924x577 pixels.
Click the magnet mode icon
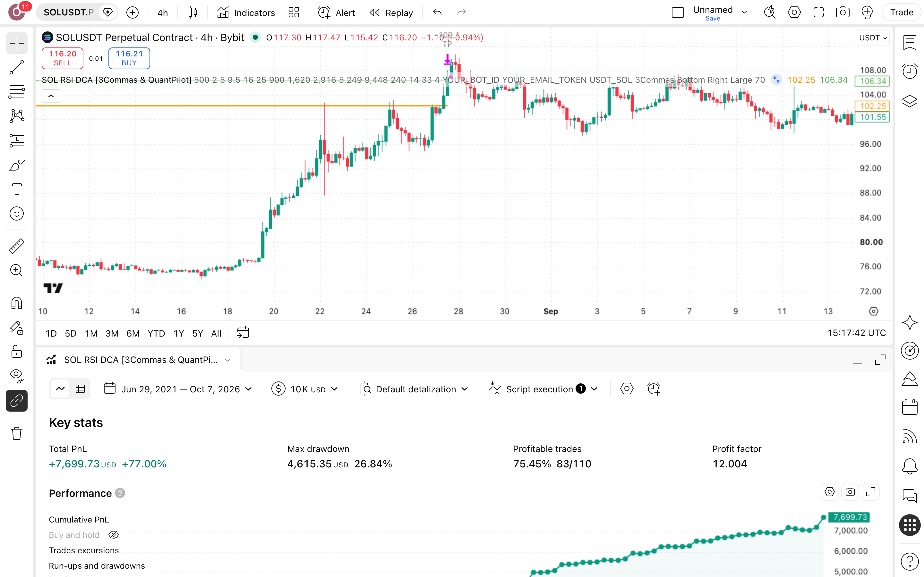pyautogui.click(x=16, y=303)
